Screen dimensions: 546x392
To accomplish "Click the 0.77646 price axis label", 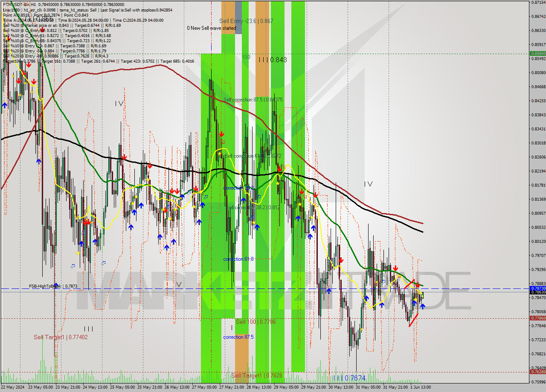I will 538,326.
